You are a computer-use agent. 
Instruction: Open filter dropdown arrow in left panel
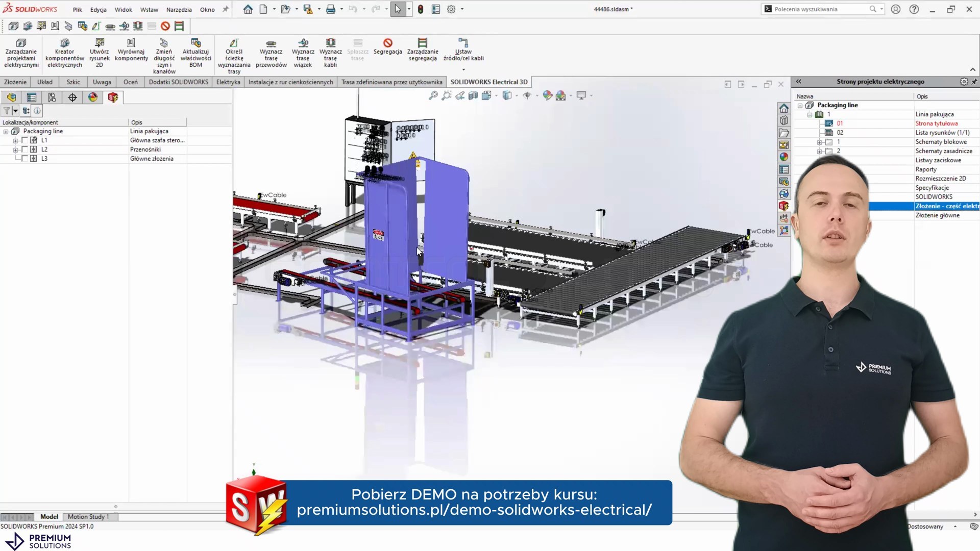coord(16,111)
